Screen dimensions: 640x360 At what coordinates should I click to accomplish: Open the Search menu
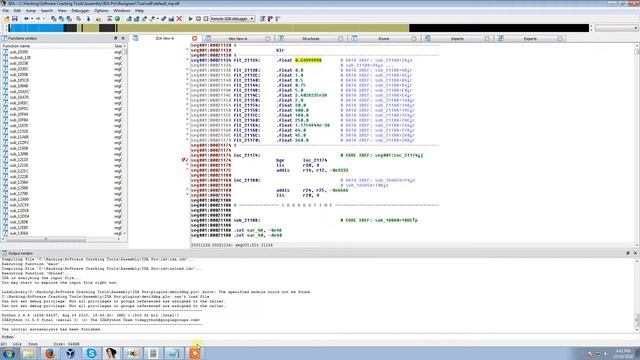tap(47, 11)
